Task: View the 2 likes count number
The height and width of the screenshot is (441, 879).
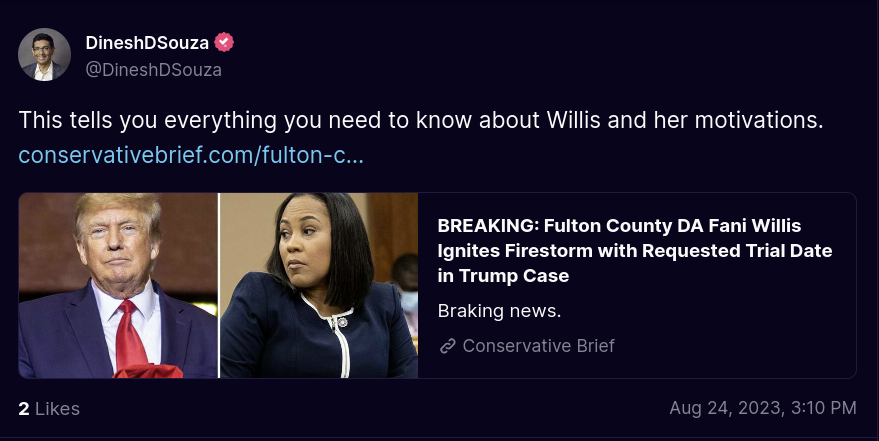Action: tap(24, 409)
